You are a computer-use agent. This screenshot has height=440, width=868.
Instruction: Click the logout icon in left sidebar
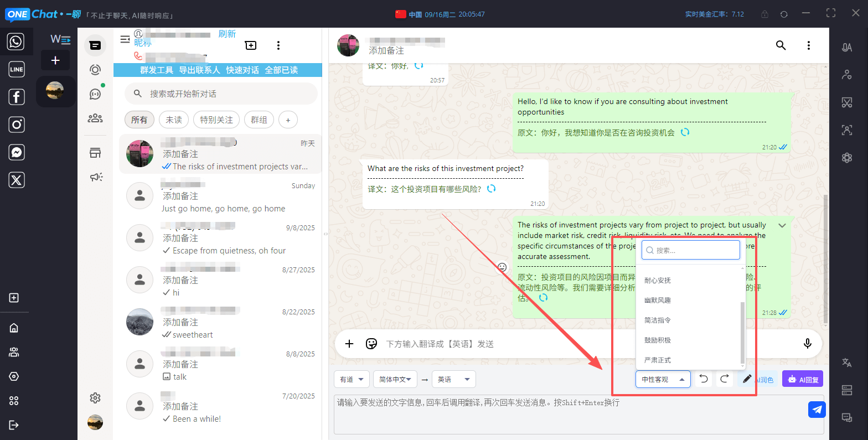pyautogui.click(x=14, y=425)
